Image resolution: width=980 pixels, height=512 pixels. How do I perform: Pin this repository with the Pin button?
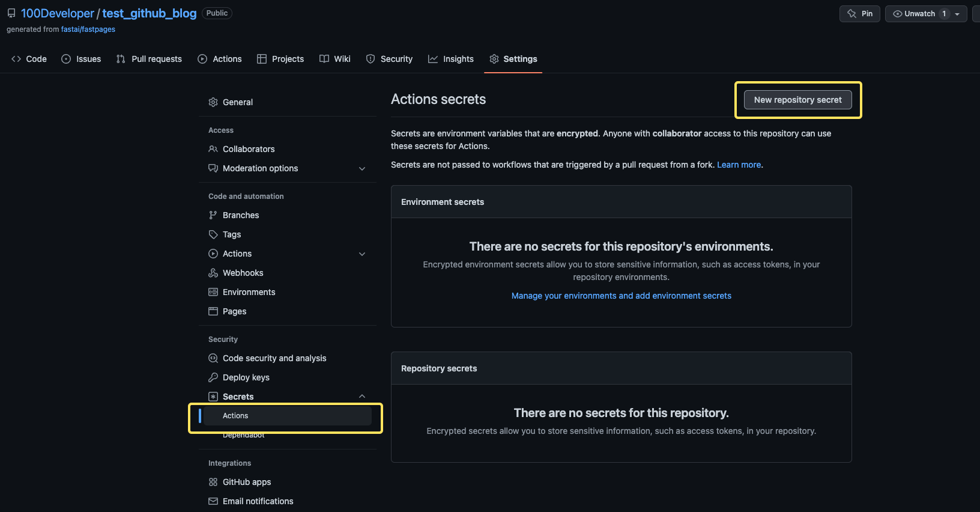point(860,14)
